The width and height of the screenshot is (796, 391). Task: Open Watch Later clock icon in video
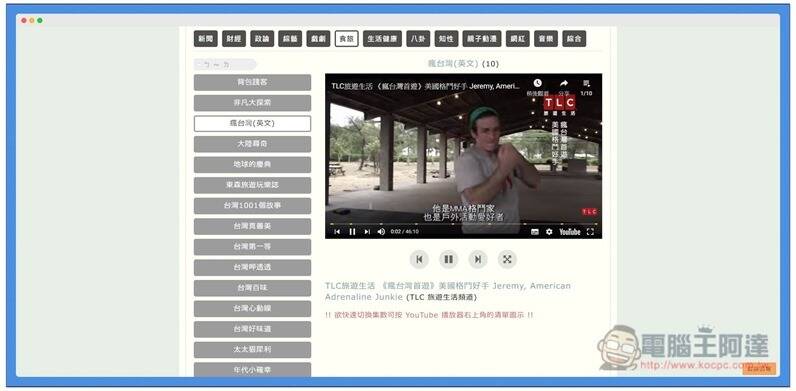pos(537,83)
